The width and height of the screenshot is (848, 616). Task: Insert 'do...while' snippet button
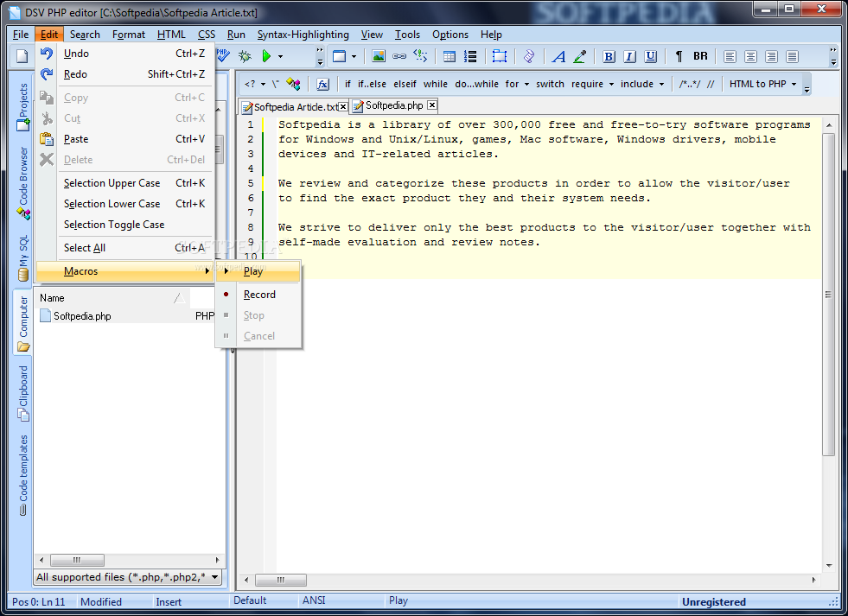(x=476, y=84)
